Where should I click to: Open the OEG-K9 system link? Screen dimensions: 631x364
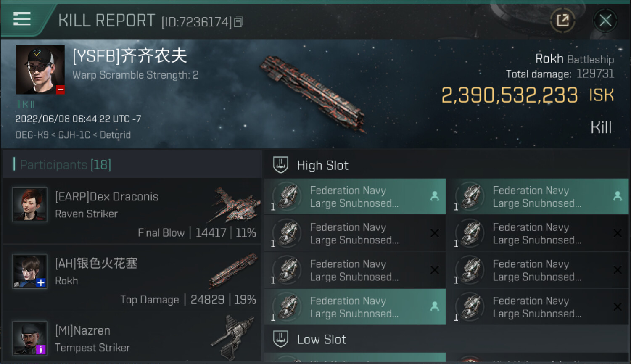click(32, 135)
